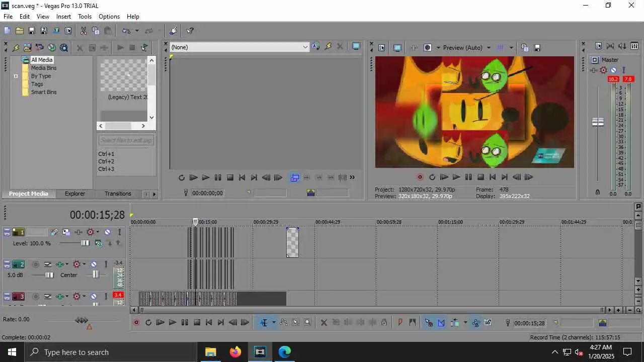Select the Normal Edit tool in timeline toolbar
Image resolution: width=644 pixels, height=362 pixels.
click(263, 323)
